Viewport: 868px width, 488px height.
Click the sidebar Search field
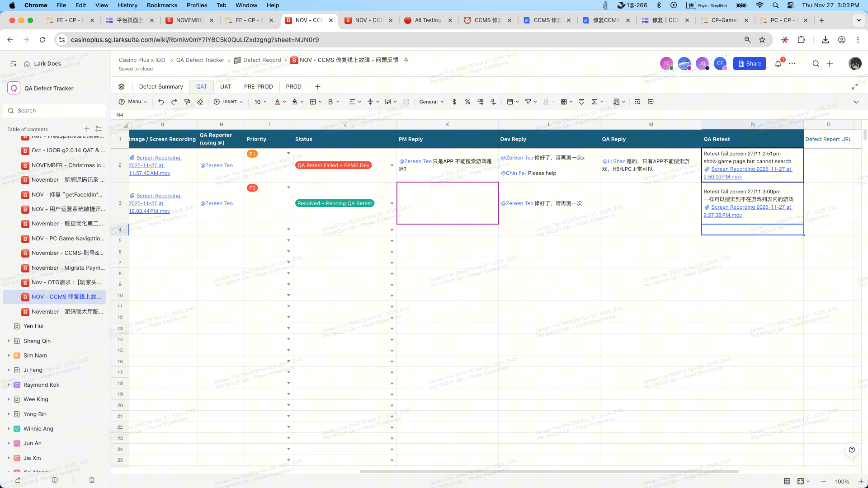pyautogui.click(x=54, y=111)
